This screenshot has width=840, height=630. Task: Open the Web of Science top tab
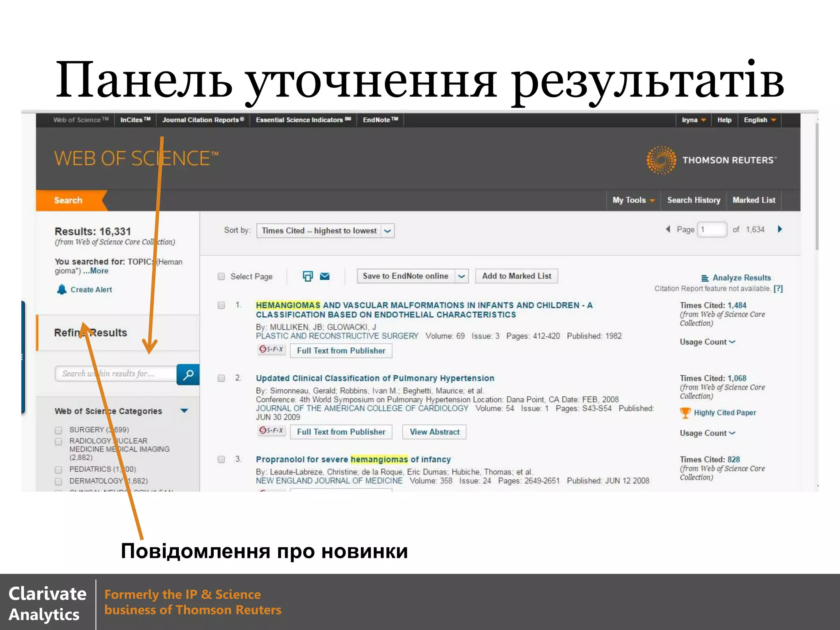tap(81, 120)
